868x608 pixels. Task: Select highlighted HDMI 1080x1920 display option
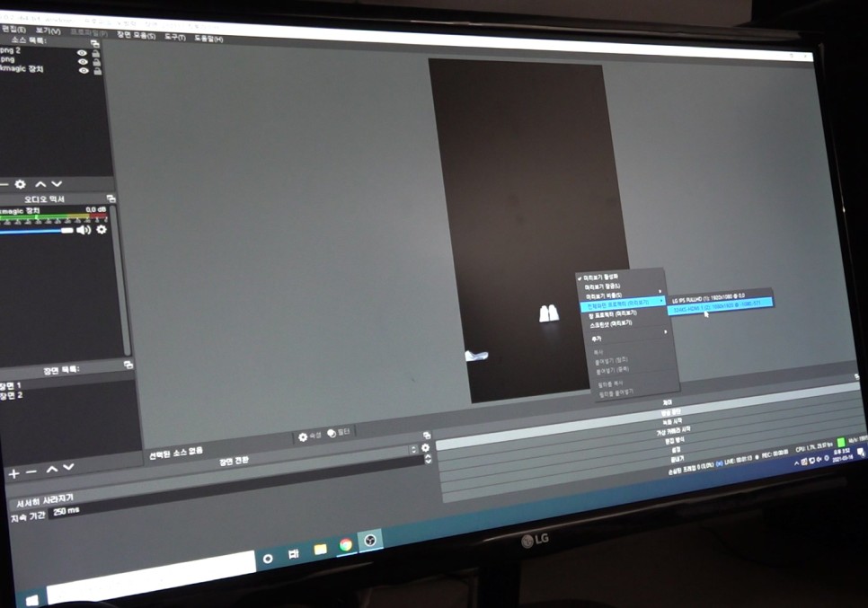[x=721, y=306]
